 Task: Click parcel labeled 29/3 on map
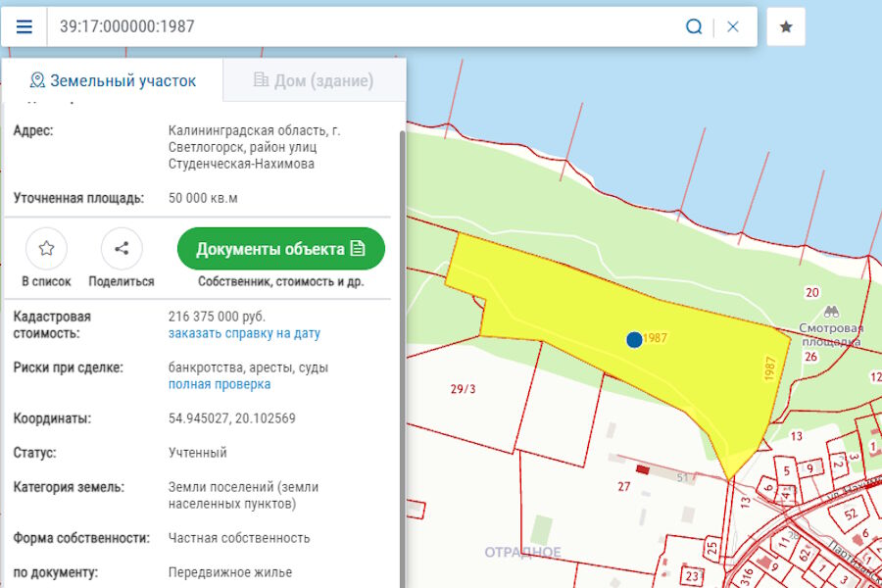463,389
